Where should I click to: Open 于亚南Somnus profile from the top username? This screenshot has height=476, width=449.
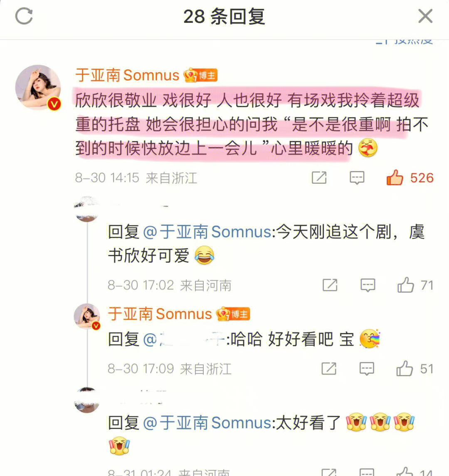pos(127,75)
